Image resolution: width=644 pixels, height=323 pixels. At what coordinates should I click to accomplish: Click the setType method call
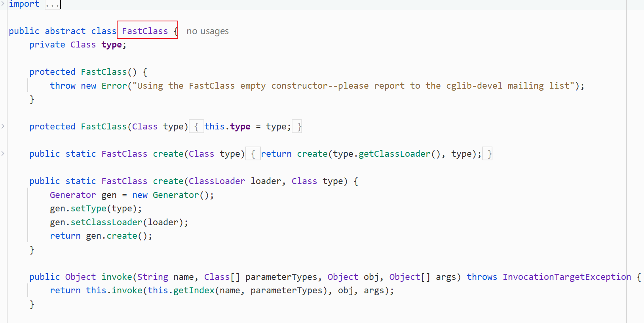pos(88,209)
